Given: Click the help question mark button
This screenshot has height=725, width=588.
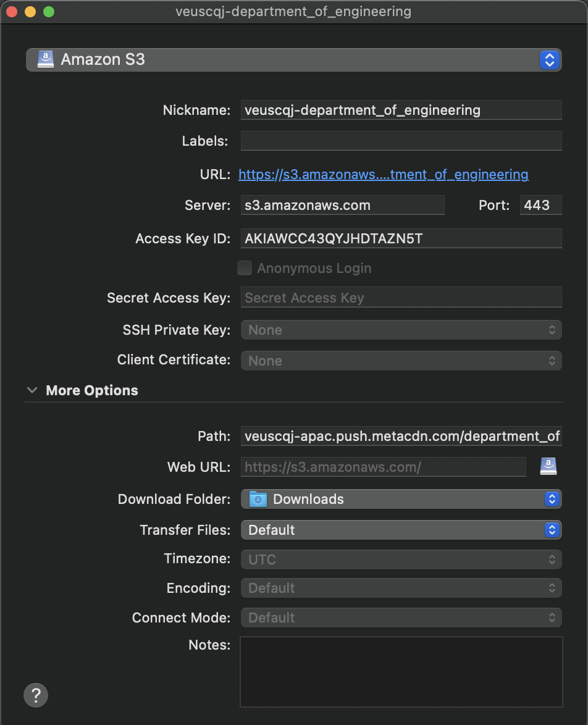Looking at the screenshot, I should 36,695.
